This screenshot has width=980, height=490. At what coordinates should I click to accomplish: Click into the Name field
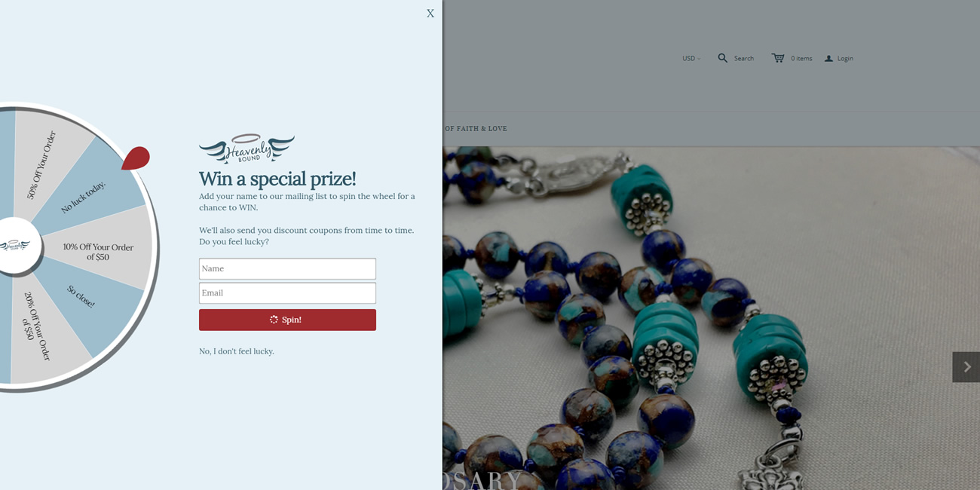pyautogui.click(x=287, y=268)
